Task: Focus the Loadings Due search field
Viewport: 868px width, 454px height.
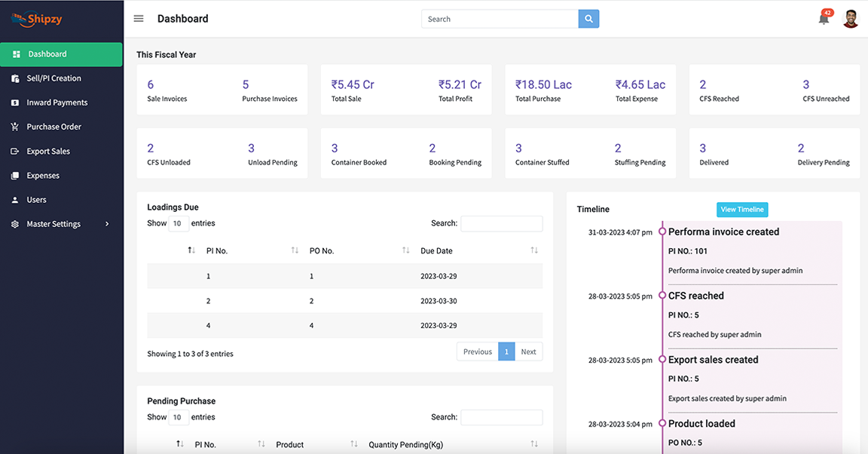Action: tap(502, 223)
